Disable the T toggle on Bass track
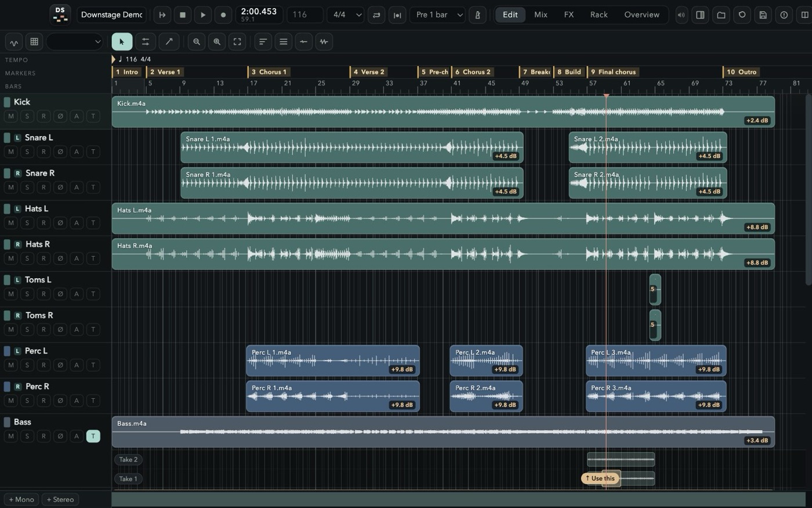 tap(93, 436)
